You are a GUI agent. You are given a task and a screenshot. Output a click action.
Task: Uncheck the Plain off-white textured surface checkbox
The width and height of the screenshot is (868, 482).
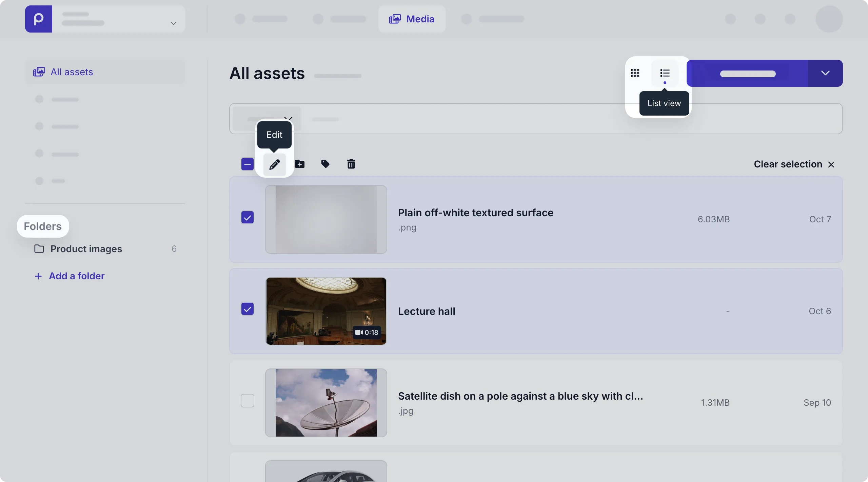[x=248, y=217]
